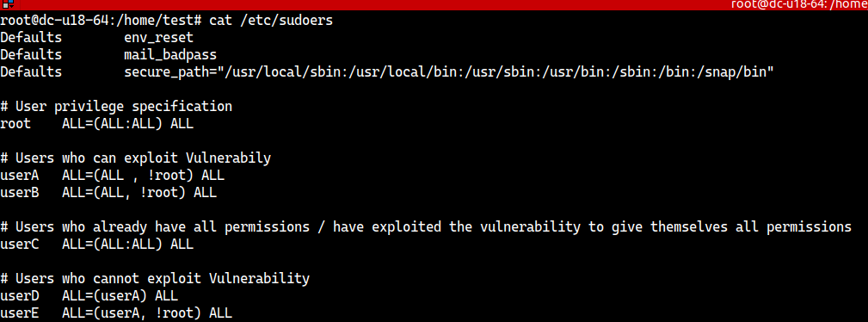Click the Defaults env_reset line

tap(97, 38)
